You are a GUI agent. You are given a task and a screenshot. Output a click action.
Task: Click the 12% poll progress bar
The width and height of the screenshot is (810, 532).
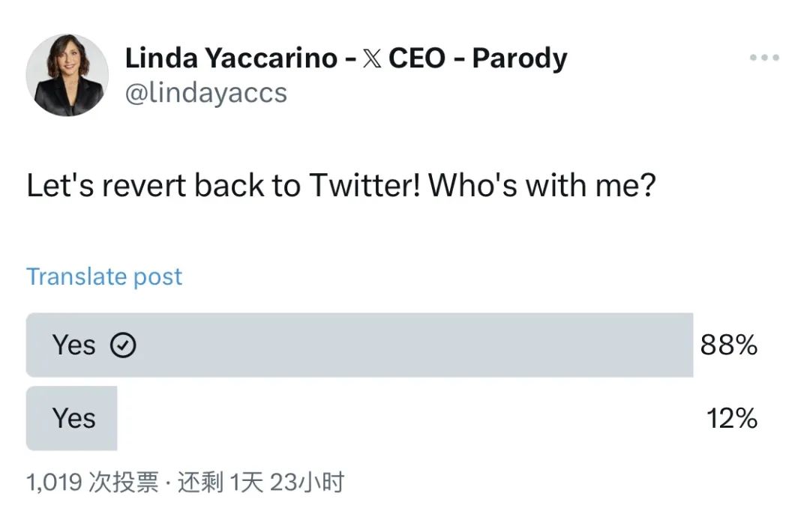click(x=71, y=418)
